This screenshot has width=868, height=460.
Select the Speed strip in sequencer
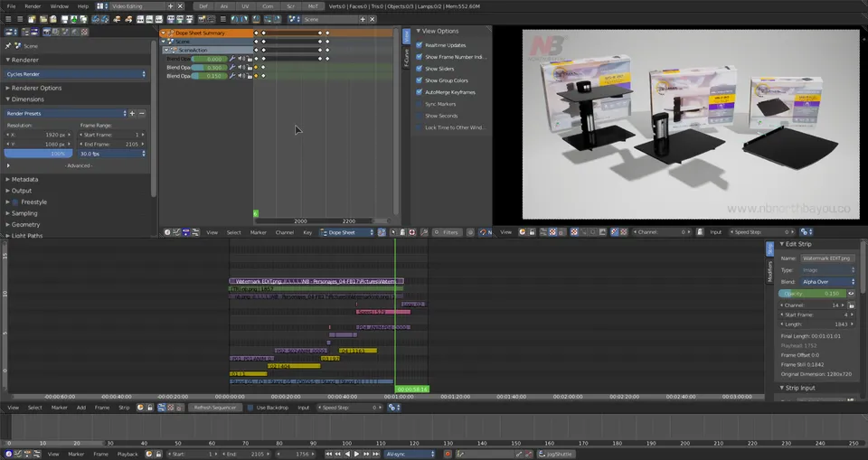383,312
